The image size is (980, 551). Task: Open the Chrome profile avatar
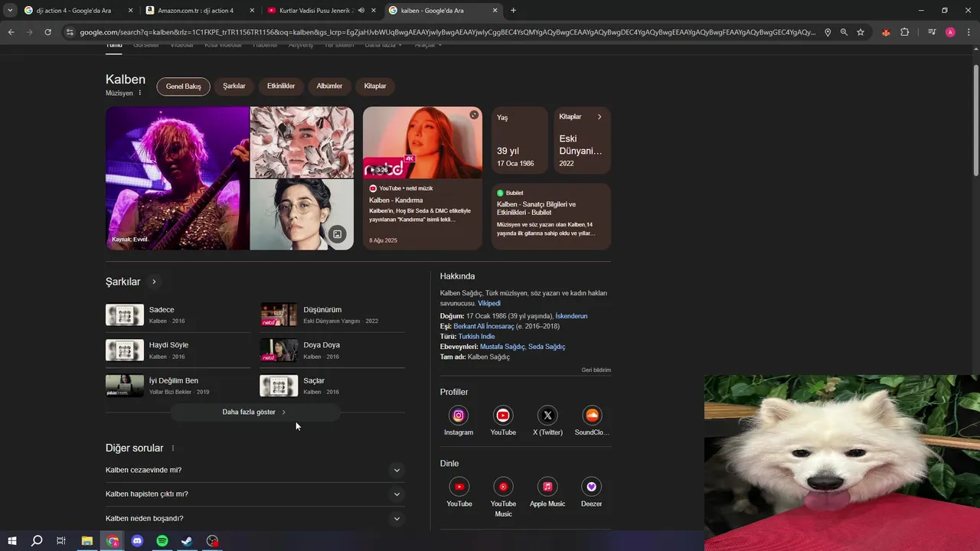950,32
